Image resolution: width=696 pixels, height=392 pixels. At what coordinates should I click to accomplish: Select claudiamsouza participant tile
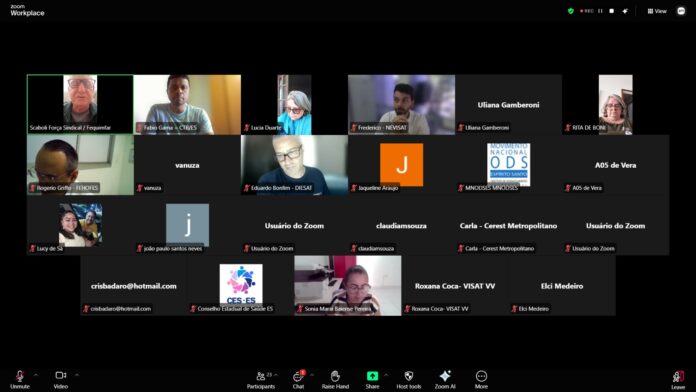(x=401, y=225)
